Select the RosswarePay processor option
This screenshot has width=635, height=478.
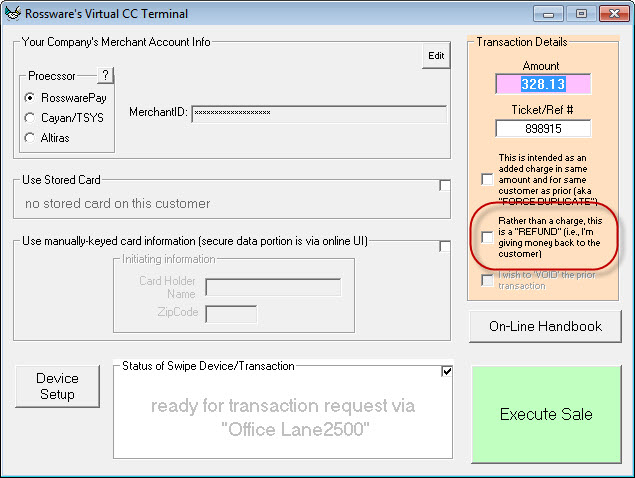31,99
